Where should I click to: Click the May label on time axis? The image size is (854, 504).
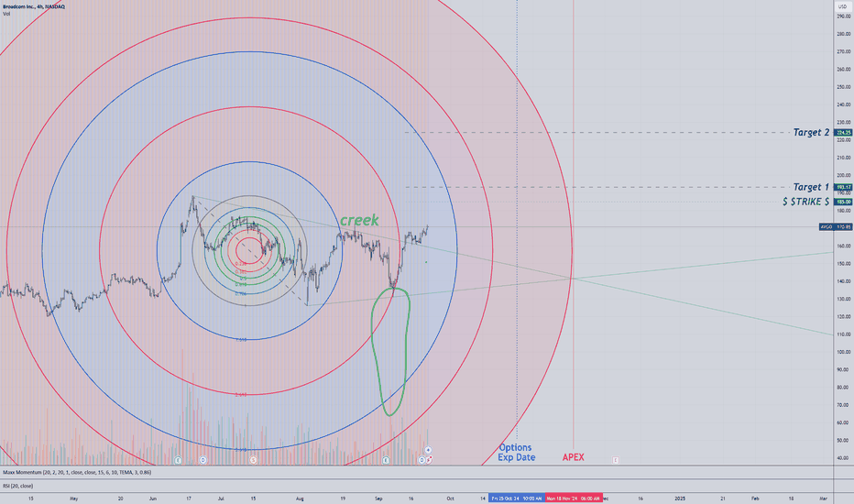73,499
